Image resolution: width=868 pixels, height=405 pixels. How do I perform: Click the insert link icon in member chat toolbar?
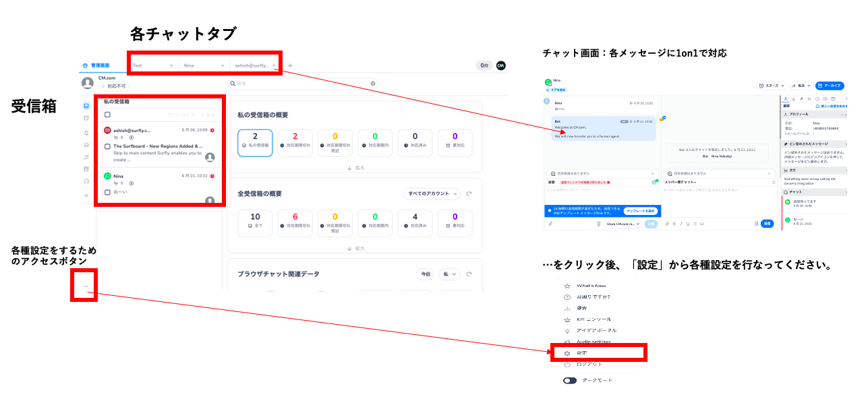click(x=702, y=224)
